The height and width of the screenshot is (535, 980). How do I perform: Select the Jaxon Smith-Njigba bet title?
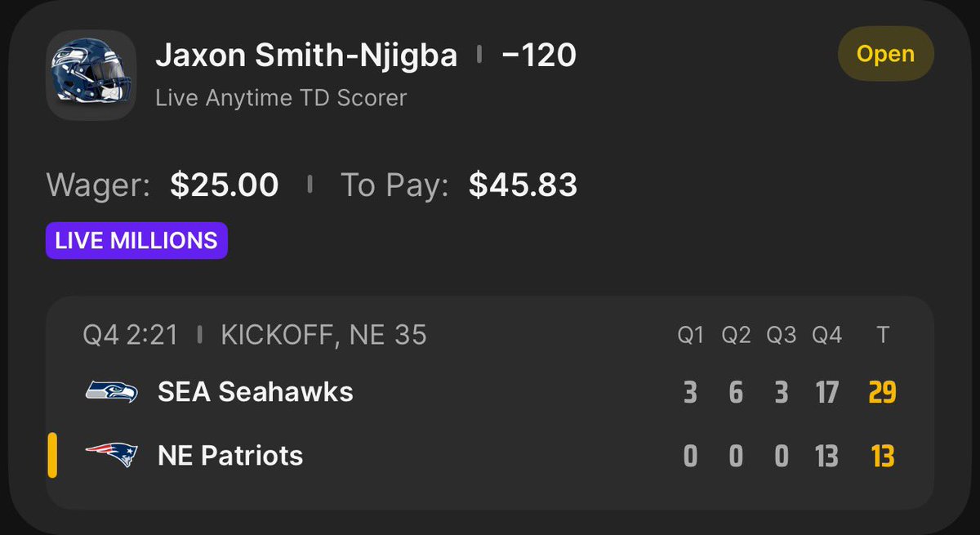pyautogui.click(x=306, y=56)
